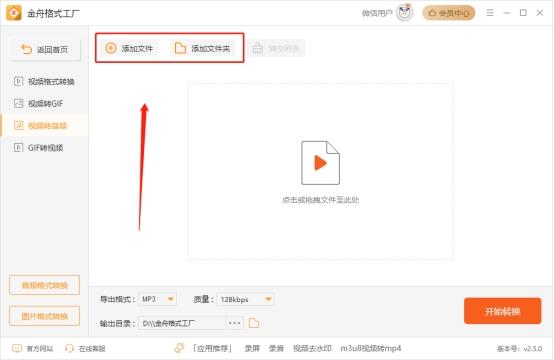
Task: Click the 添加文件 add file button
Action: tap(129, 48)
